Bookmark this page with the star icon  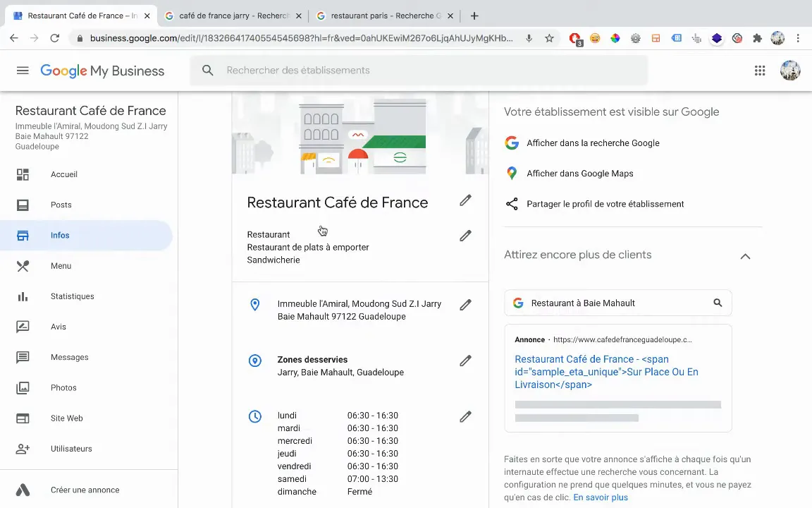[550, 38]
